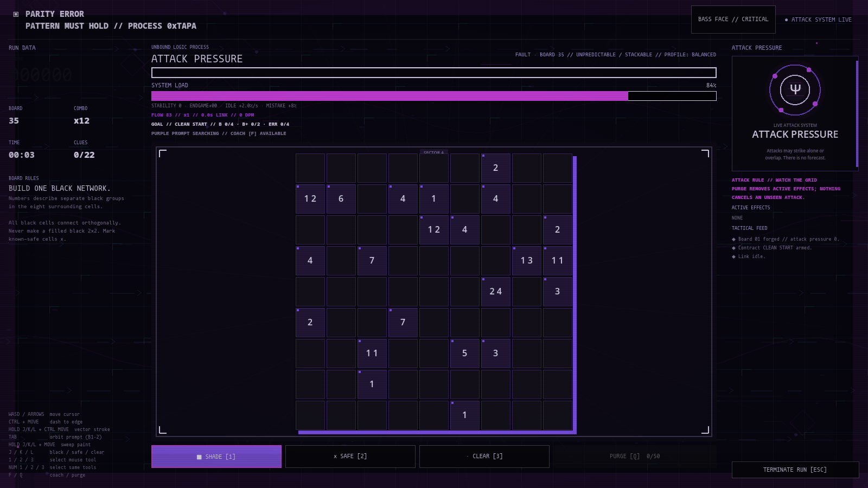This screenshot has height=488, width=868.
Task: Click the ATTACK PRESSURE progress bar
Action: pos(434,73)
